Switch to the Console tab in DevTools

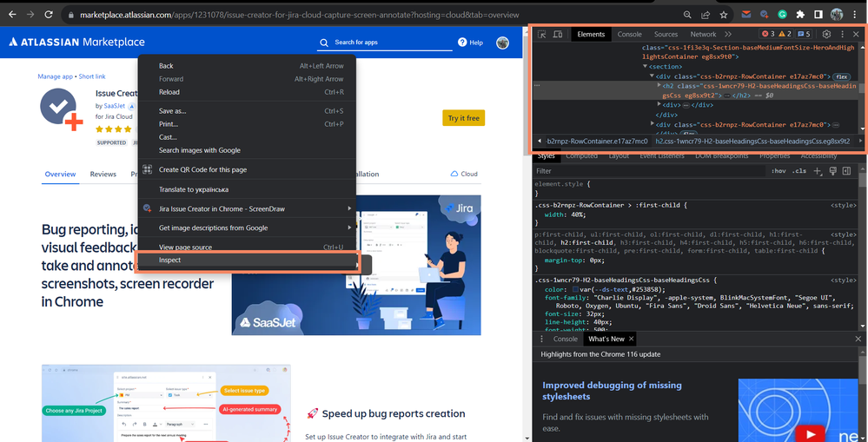tap(629, 34)
